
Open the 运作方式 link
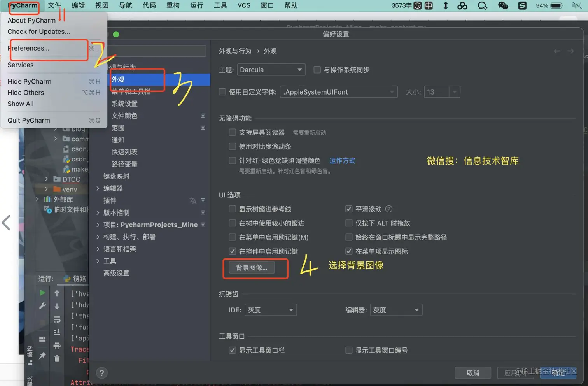(342, 161)
